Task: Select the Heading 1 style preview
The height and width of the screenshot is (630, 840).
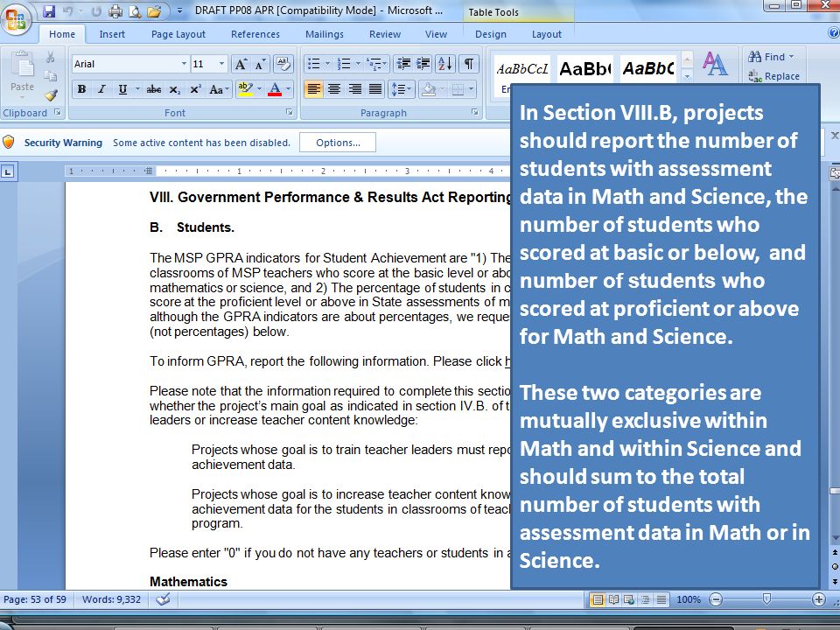Action: (585, 68)
